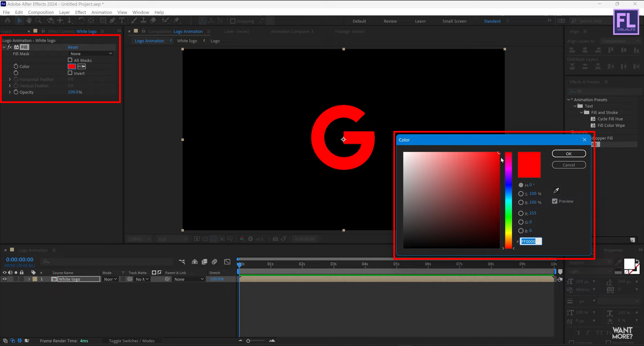Collapse the Fill effect twirl arrow
The width and height of the screenshot is (644, 346).
tap(4, 47)
